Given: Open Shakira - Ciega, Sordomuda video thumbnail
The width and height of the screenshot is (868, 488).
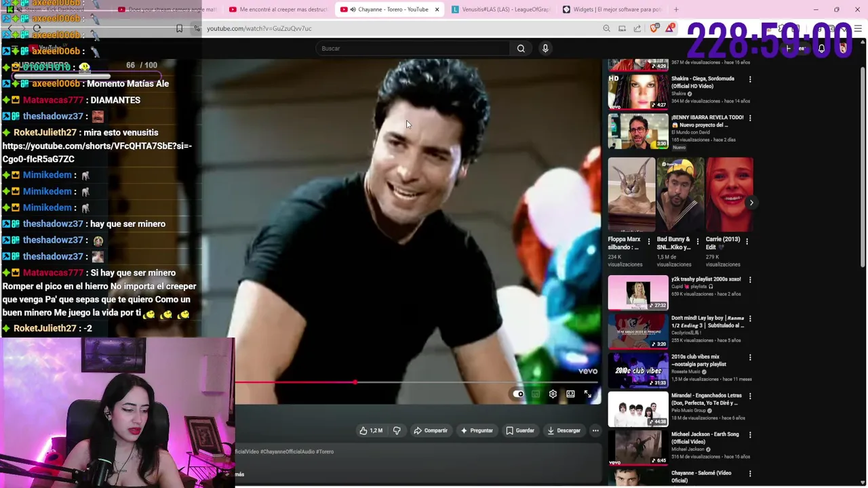Looking at the screenshot, I should (x=638, y=91).
